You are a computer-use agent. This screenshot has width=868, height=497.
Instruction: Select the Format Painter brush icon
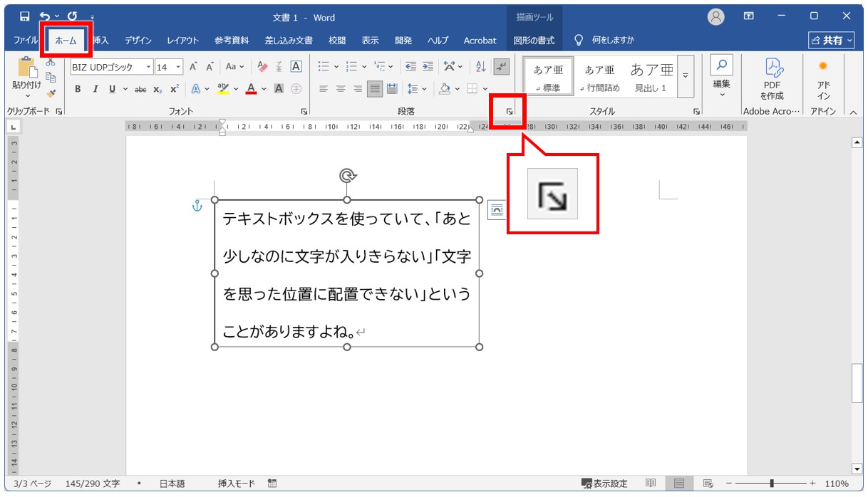pyautogui.click(x=51, y=93)
